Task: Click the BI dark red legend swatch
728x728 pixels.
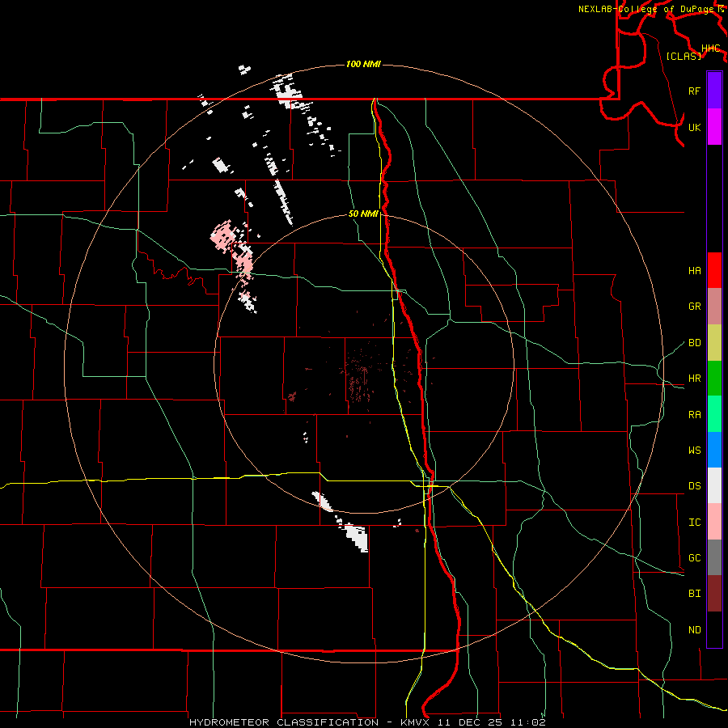Action: (714, 594)
